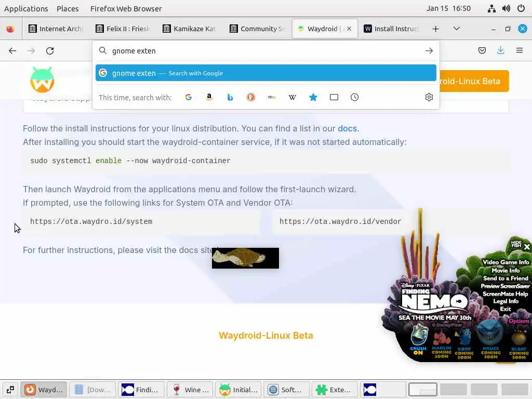Image resolution: width=532 pixels, height=399 pixels.
Task: Open Firefox View pinned tab
Action: (x=10, y=29)
